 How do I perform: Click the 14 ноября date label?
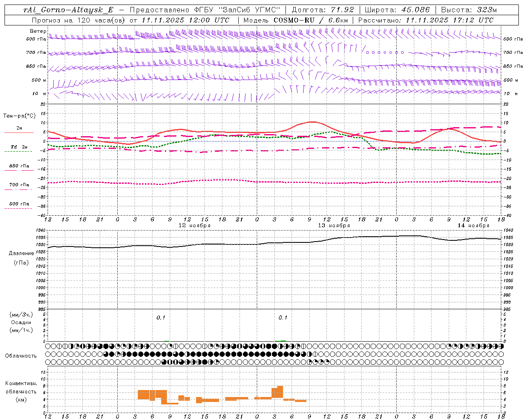[473, 226]
